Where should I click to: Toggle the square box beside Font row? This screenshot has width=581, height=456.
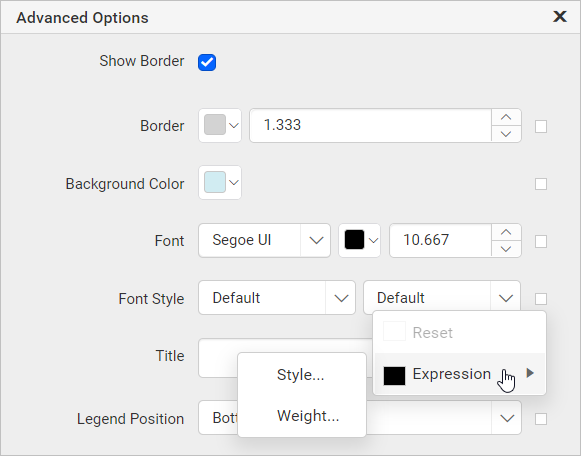tap(541, 242)
